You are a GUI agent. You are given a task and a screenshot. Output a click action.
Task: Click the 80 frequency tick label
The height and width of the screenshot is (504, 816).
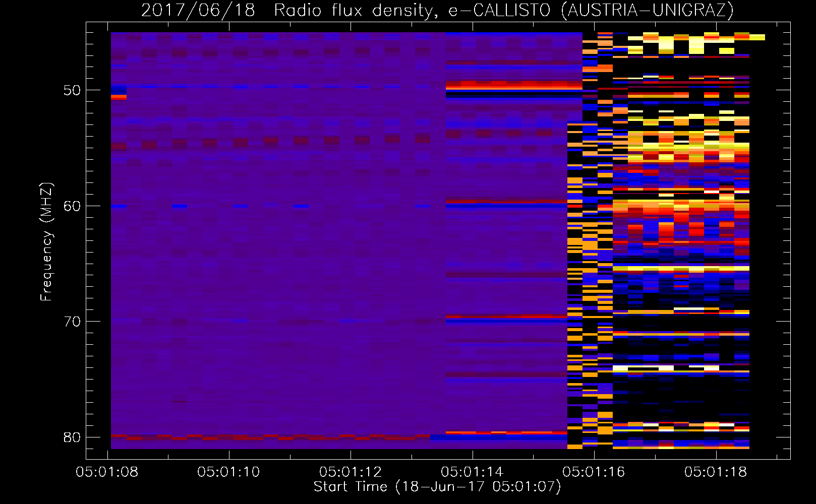[72, 437]
